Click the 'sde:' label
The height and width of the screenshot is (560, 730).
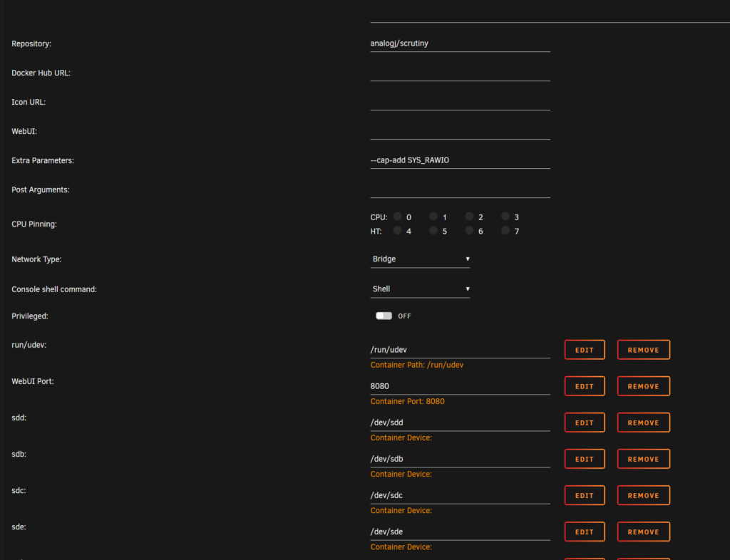(x=19, y=527)
